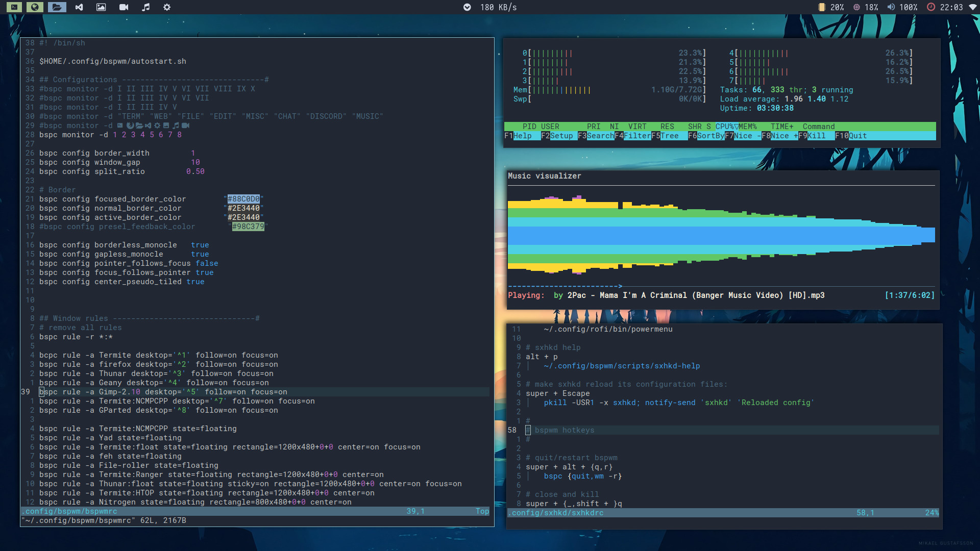Click htop F10 Quit
Screen dimensions: 980x551
pyautogui.click(x=851, y=136)
